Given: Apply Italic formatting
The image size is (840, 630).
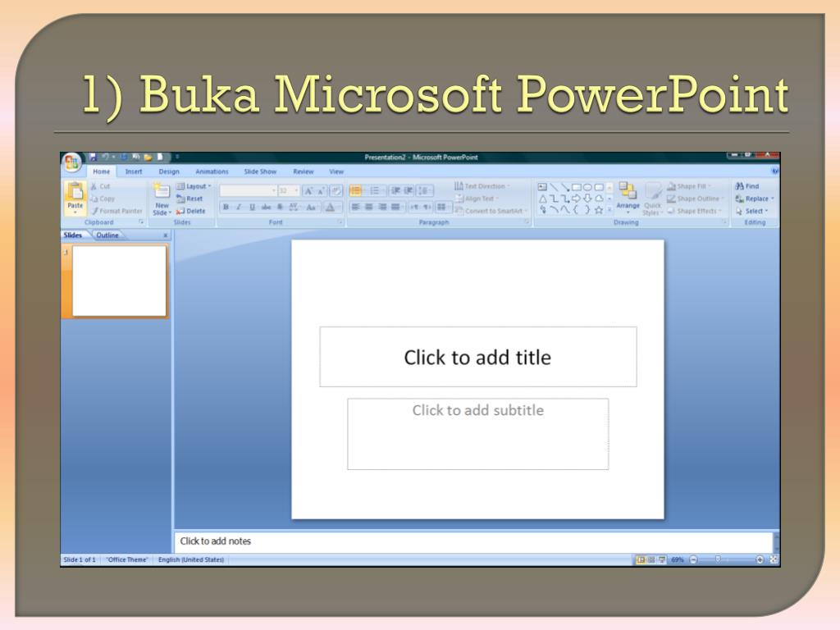Looking at the screenshot, I should (x=239, y=207).
